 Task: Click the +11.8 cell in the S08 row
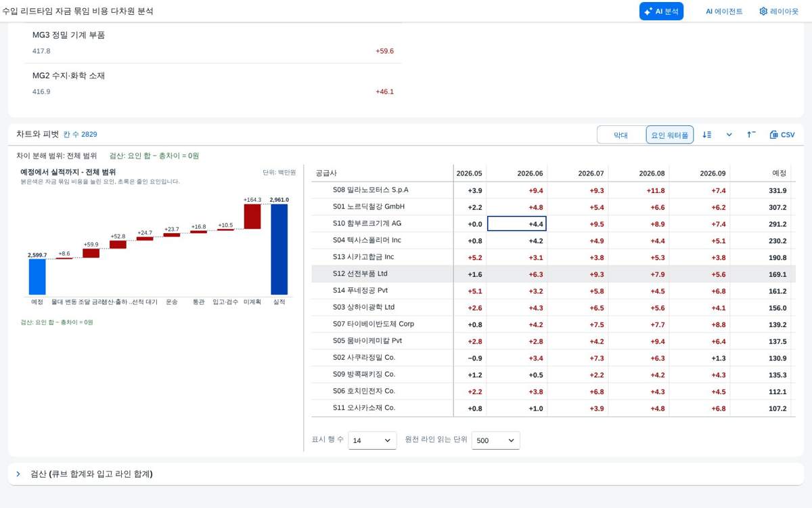(x=639, y=190)
